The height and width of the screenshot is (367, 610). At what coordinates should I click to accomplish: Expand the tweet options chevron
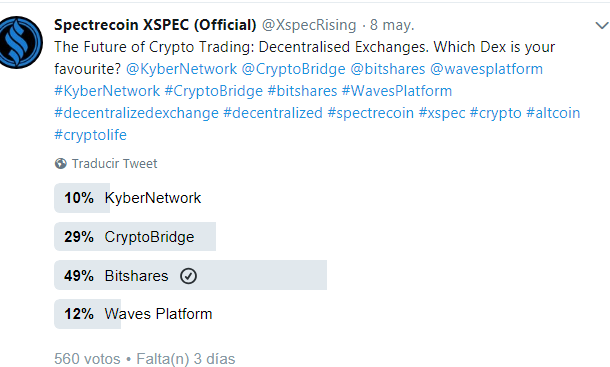point(601,26)
